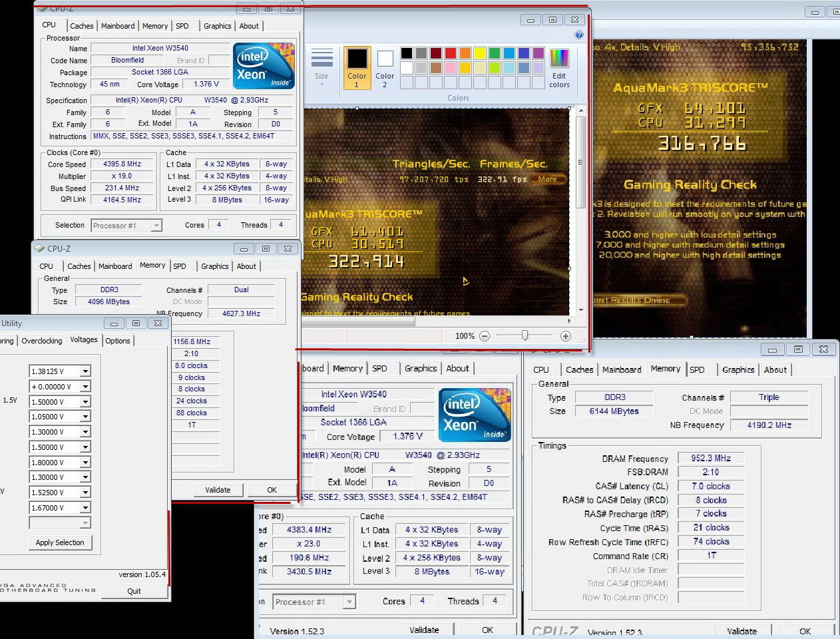Open the Size dropdown in Paint
The width and height of the screenshot is (840, 639).
(x=321, y=67)
